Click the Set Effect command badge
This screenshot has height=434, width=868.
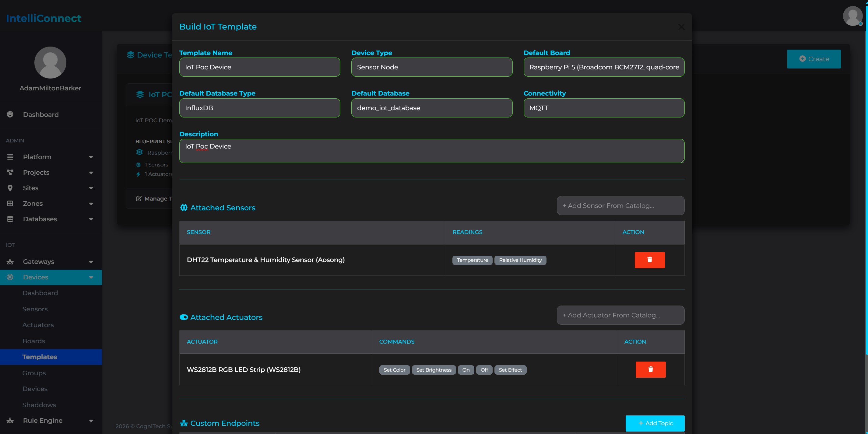click(x=510, y=370)
